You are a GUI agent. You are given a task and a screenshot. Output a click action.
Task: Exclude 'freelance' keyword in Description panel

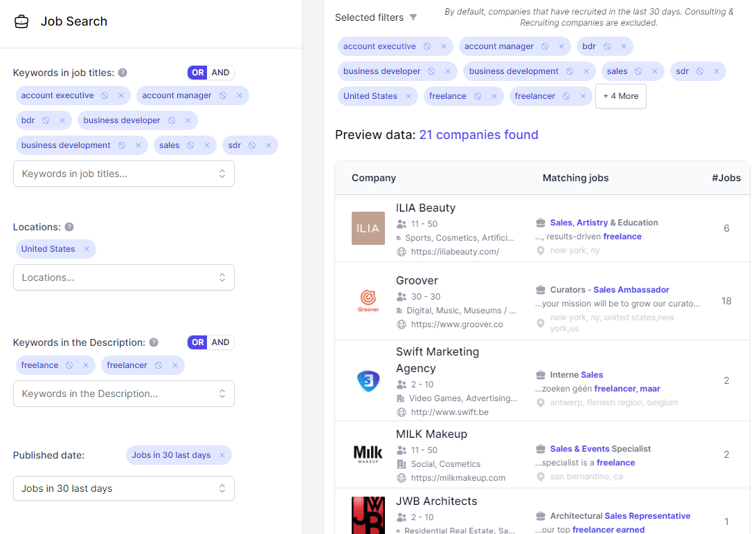click(x=69, y=365)
